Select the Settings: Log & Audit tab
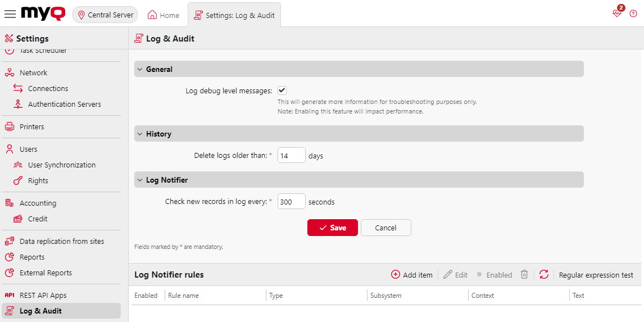644x322 pixels. [234, 15]
